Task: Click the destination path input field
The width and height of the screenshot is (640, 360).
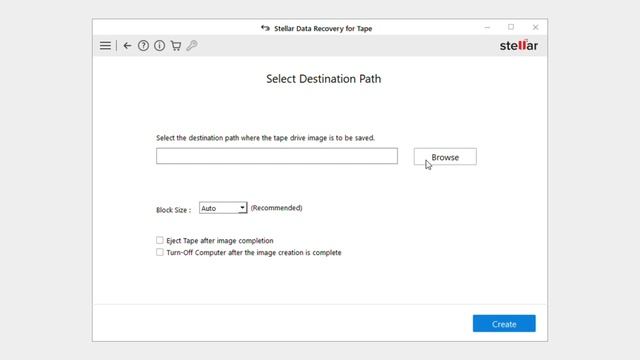Action: (277, 156)
